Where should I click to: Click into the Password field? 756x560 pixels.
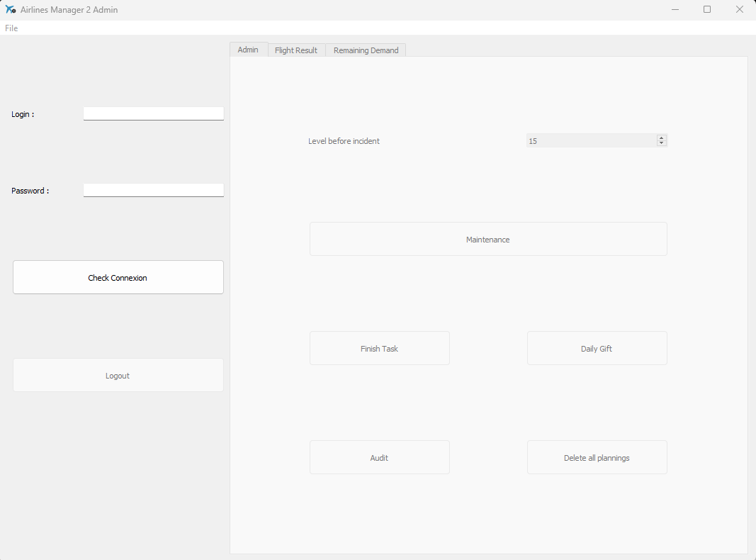[153, 190]
